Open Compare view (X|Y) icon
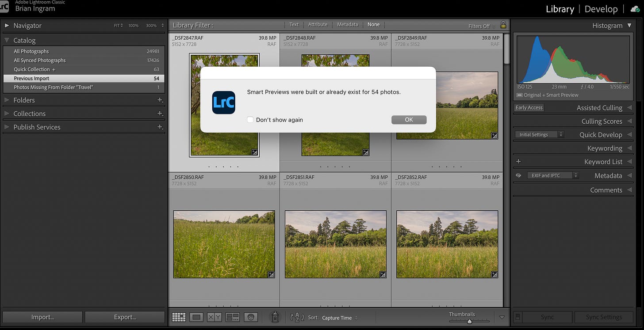 click(215, 317)
